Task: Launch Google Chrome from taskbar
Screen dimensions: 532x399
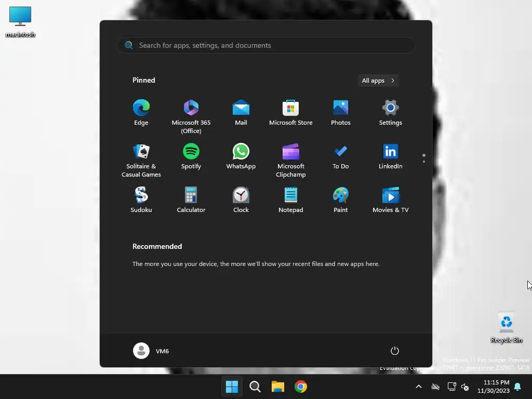Action: pos(301,387)
